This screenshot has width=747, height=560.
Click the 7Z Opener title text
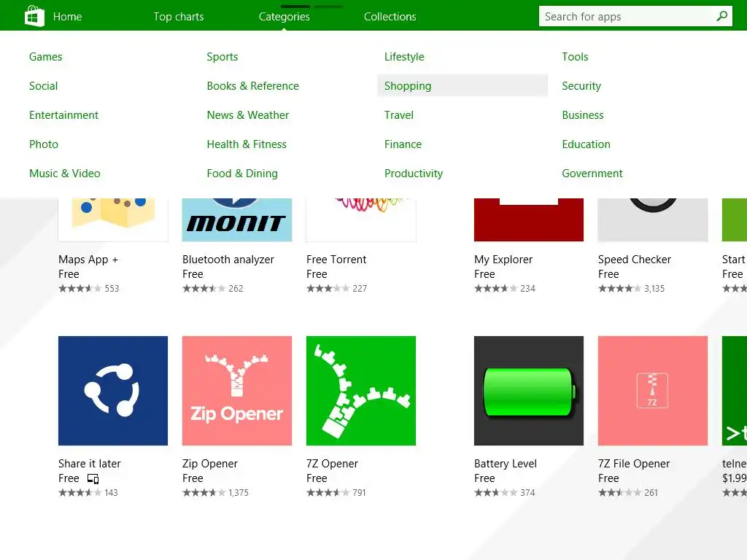332,464
